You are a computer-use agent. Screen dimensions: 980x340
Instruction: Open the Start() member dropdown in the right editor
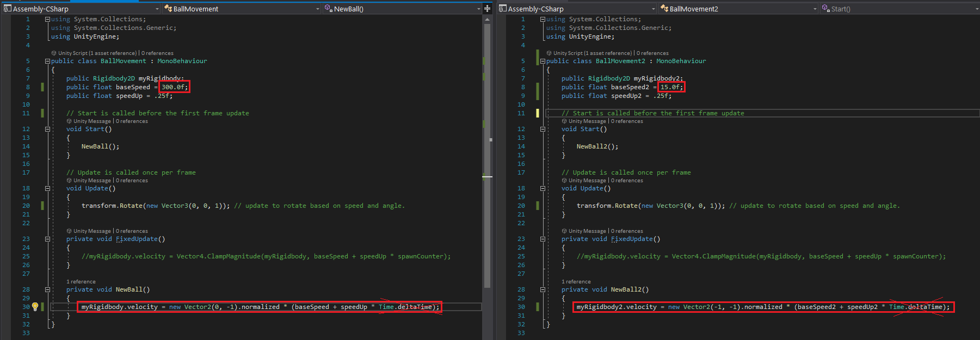(x=900, y=9)
